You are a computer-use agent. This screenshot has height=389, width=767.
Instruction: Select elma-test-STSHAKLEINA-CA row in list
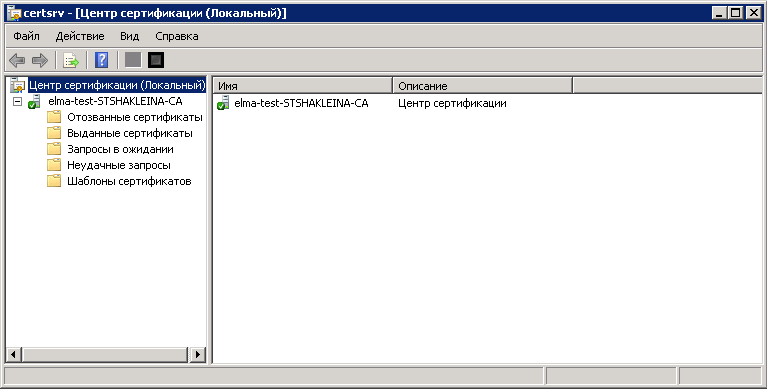(x=301, y=103)
